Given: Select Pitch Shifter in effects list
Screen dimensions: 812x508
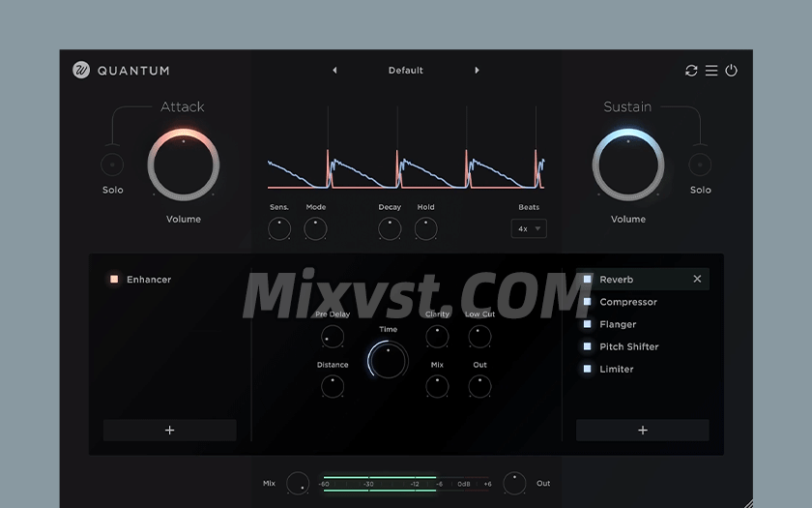Looking at the screenshot, I should point(628,346).
